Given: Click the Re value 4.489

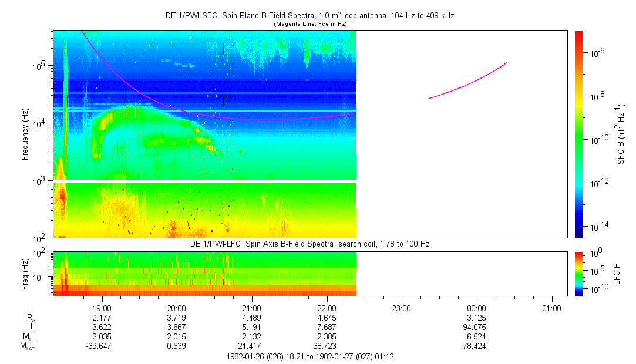Looking at the screenshot, I should coord(252,318).
